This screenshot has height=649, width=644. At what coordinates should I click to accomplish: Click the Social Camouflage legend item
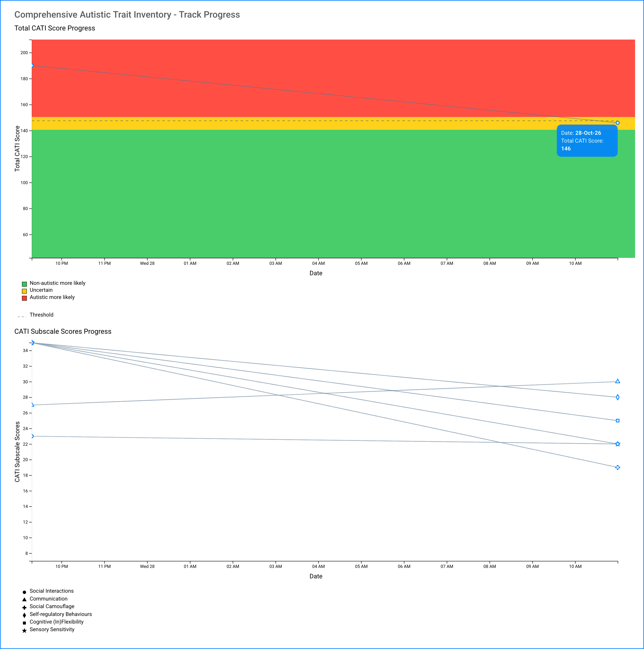pos(49,606)
